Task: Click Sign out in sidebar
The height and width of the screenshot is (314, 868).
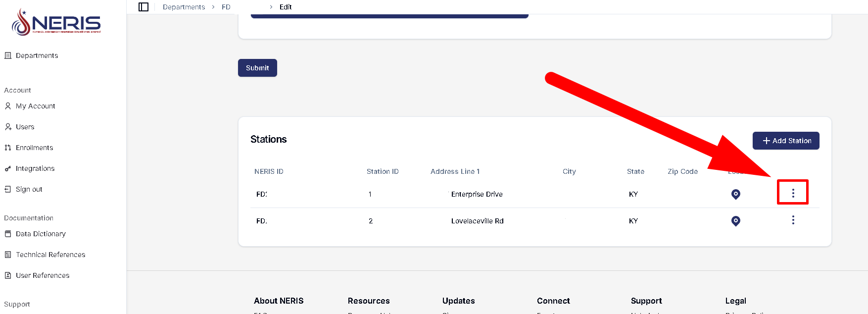Action: click(x=29, y=189)
